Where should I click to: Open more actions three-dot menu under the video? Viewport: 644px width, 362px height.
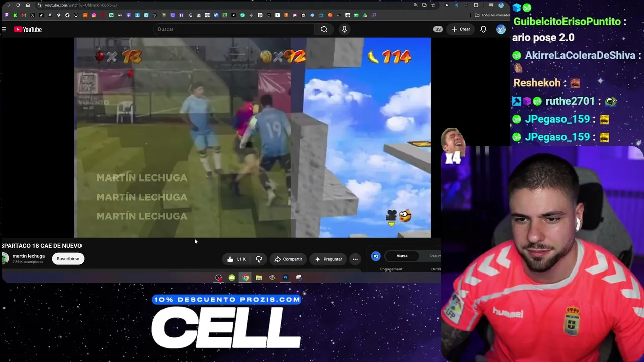pos(355,259)
